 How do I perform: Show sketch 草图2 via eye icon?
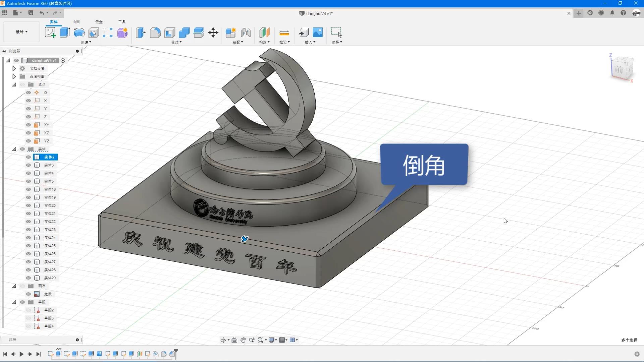pos(29,310)
